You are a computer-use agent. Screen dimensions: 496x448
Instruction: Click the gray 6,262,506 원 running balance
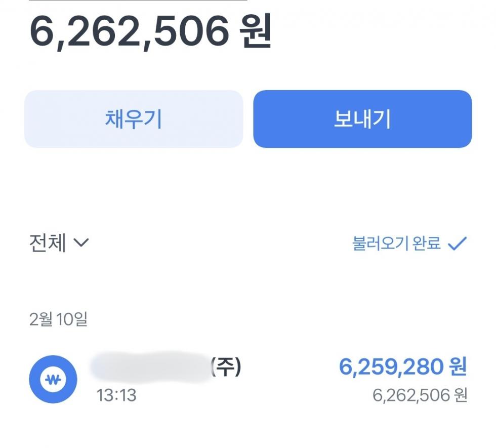point(420,395)
